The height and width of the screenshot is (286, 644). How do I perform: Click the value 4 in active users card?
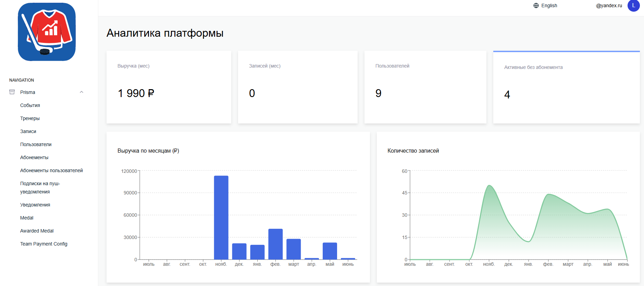pyautogui.click(x=507, y=95)
